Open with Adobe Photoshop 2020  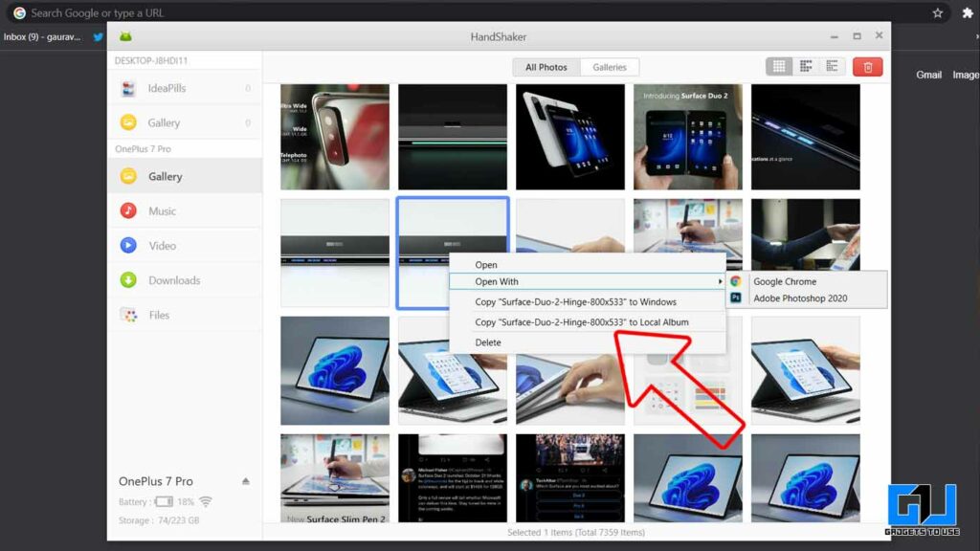point(807,298)
